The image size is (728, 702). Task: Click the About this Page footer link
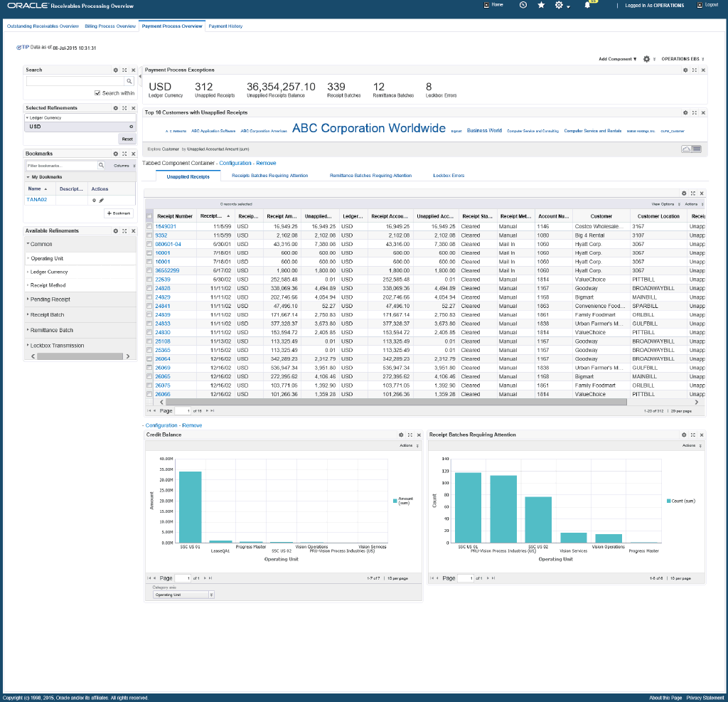pyautogui.click(x=665, y=697)
